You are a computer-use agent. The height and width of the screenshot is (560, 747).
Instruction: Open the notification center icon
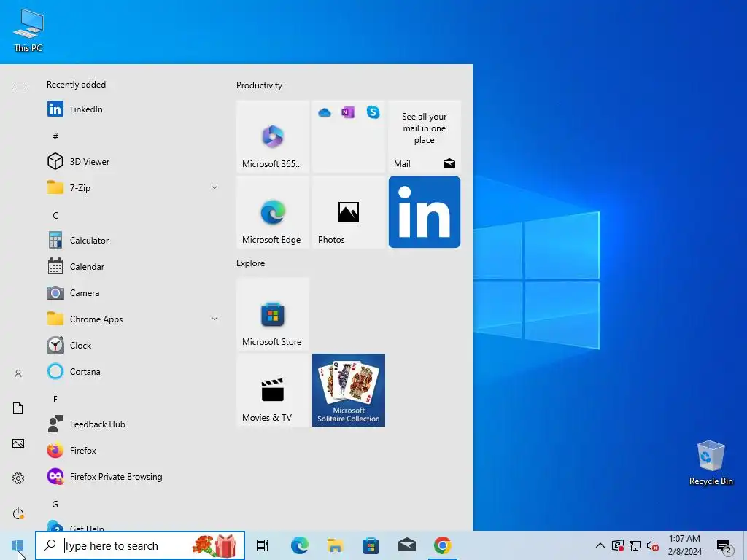724,546
